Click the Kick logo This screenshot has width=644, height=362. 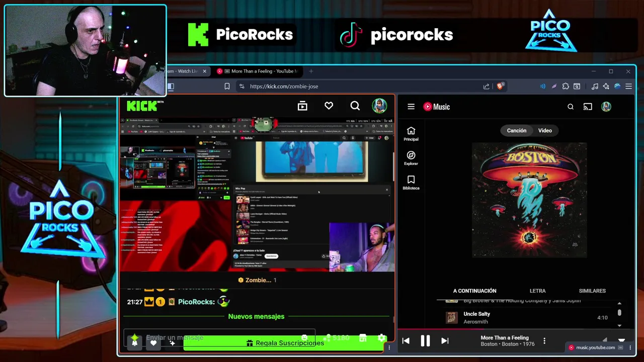144,106
